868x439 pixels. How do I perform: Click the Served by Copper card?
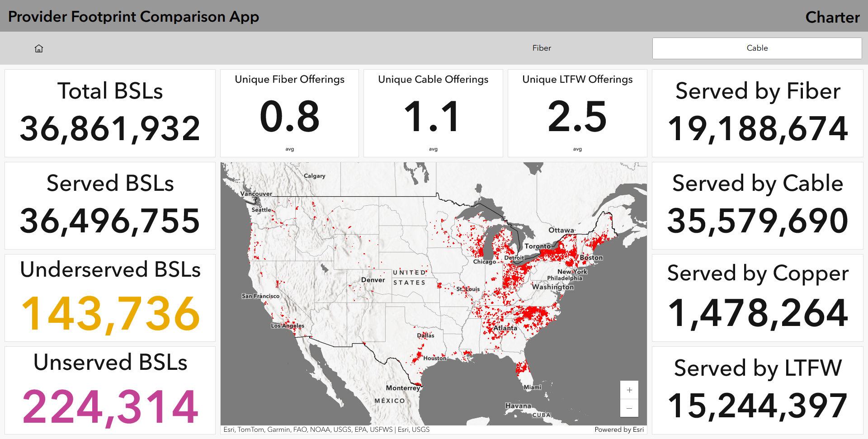tap(757, 298)
